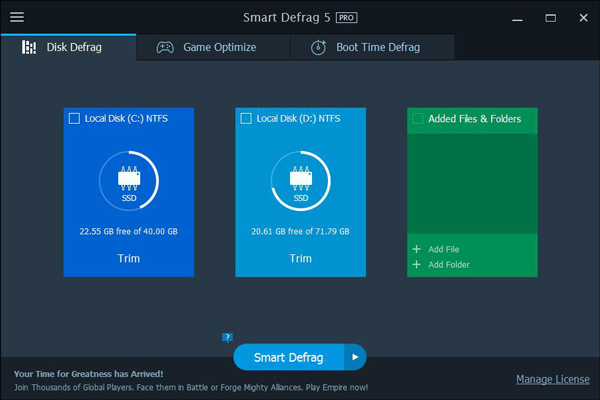
Task: Click the plus icon beside Add File
Action: 417,249
